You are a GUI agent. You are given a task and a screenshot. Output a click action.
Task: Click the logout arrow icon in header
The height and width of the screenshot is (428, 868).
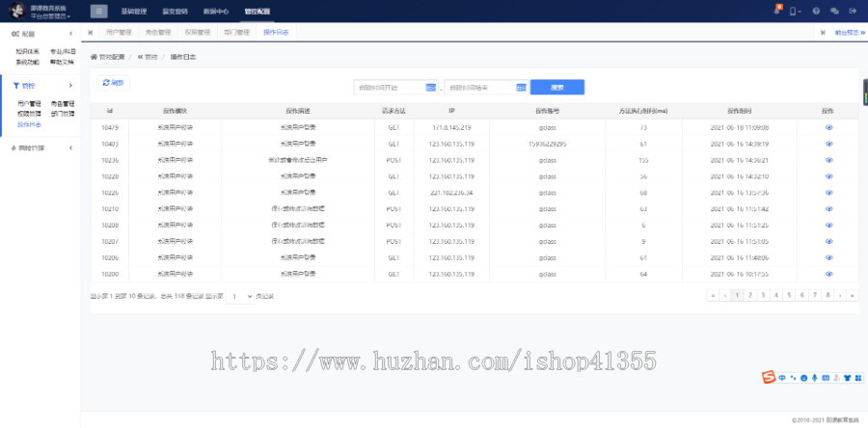(853, 11)
